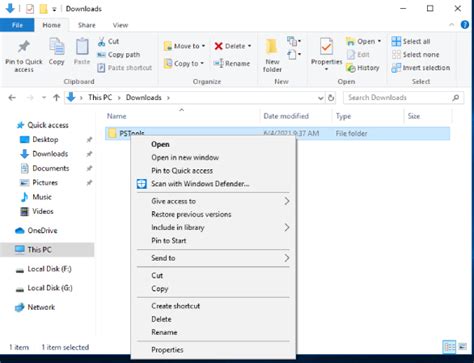Expand the Send to submenu
474x363 pixels.
(x=286, y=258)
